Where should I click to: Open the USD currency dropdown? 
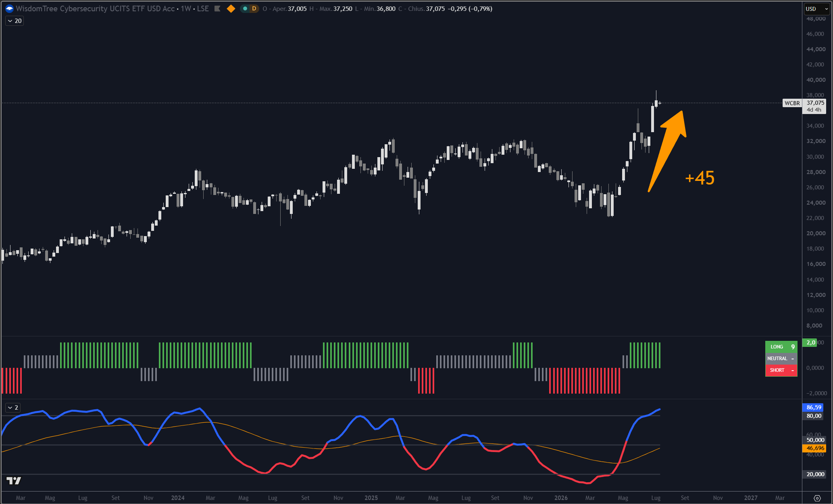point(817,9)
